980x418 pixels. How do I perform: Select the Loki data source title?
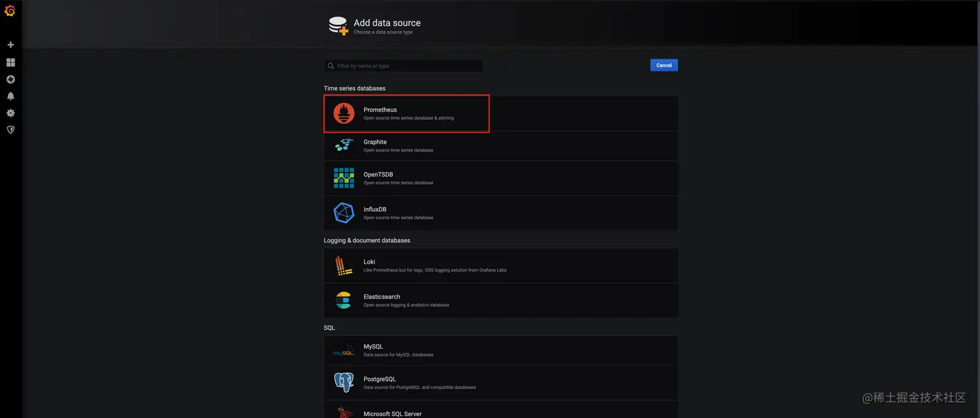click(369, 262)
